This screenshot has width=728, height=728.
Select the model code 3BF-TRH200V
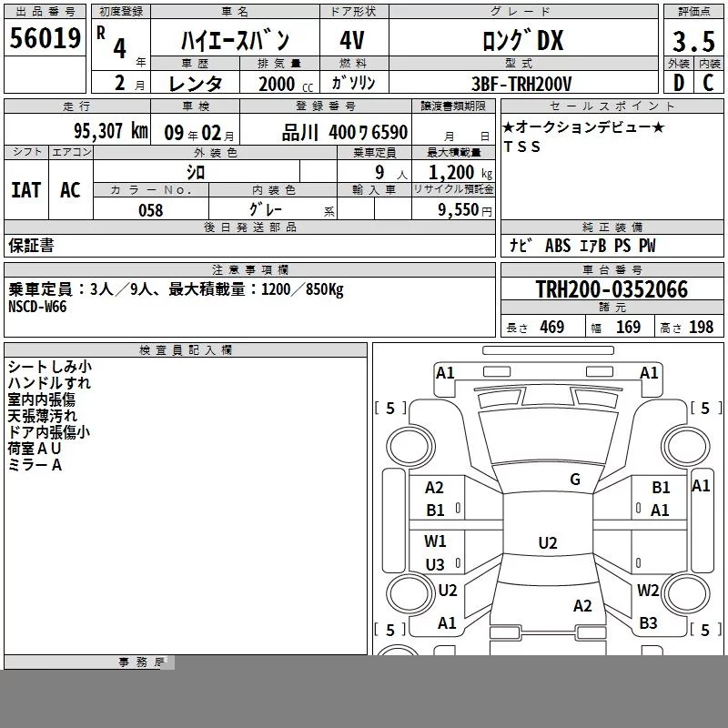521,84
